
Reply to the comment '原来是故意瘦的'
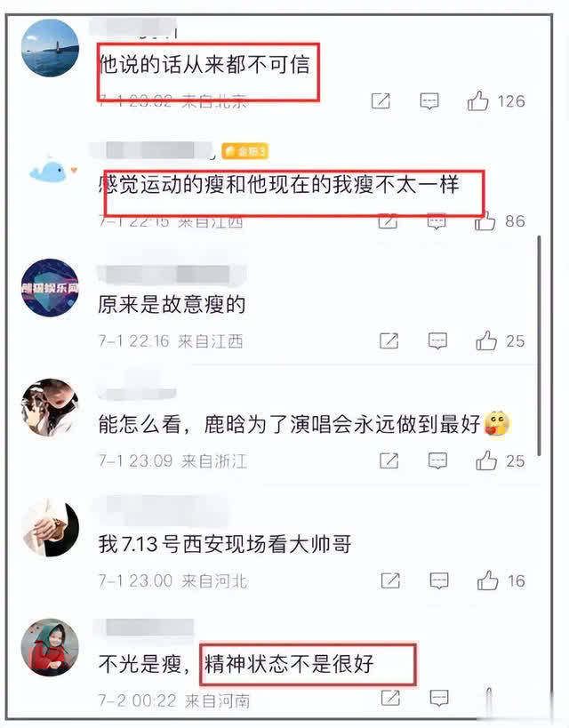click(437, 341)
